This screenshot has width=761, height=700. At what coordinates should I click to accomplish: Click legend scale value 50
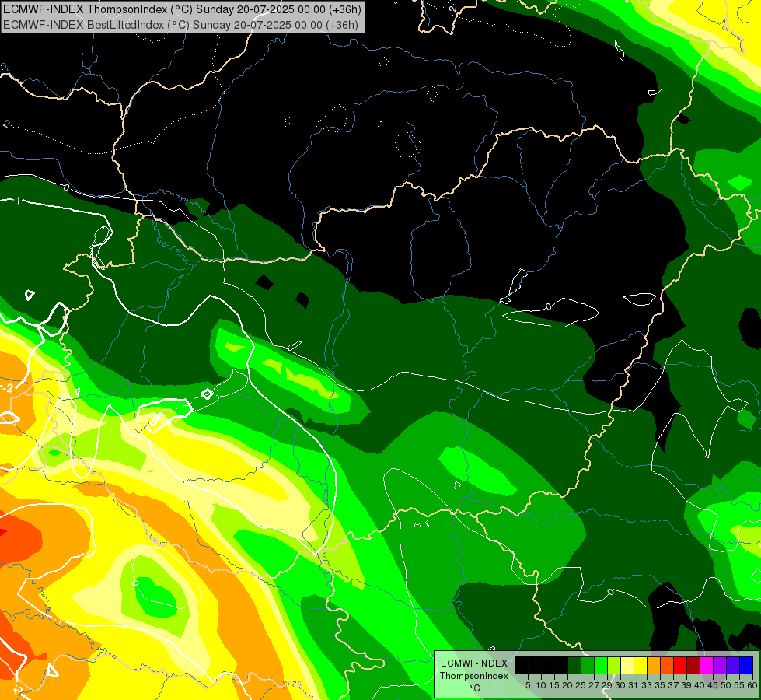727,685
